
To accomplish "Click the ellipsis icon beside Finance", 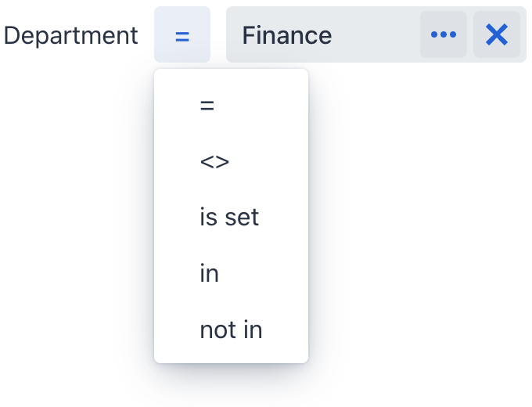I will [444, 34].
